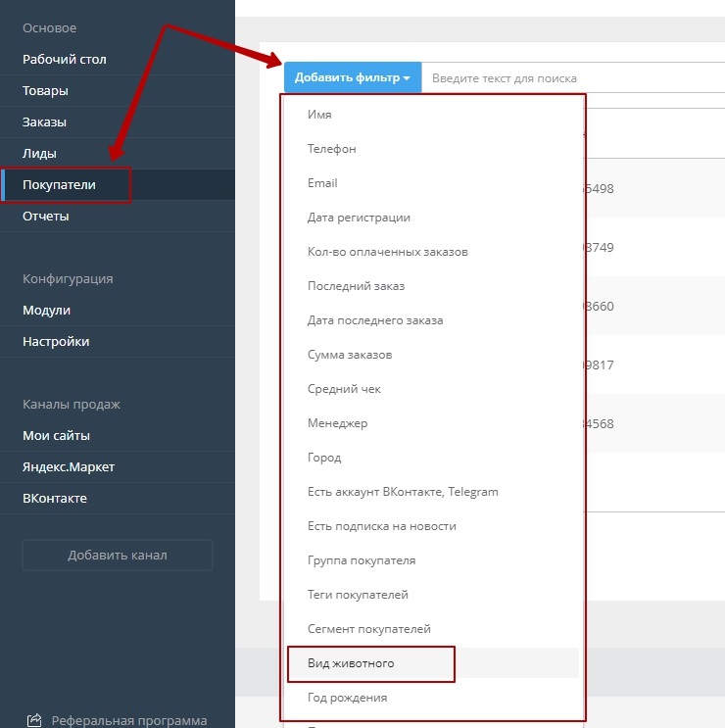Open Модули under Конфигурация
Image resolution: width=725 pixels, height=728 pixels.
pyautogui.click(x=46, y=310)
